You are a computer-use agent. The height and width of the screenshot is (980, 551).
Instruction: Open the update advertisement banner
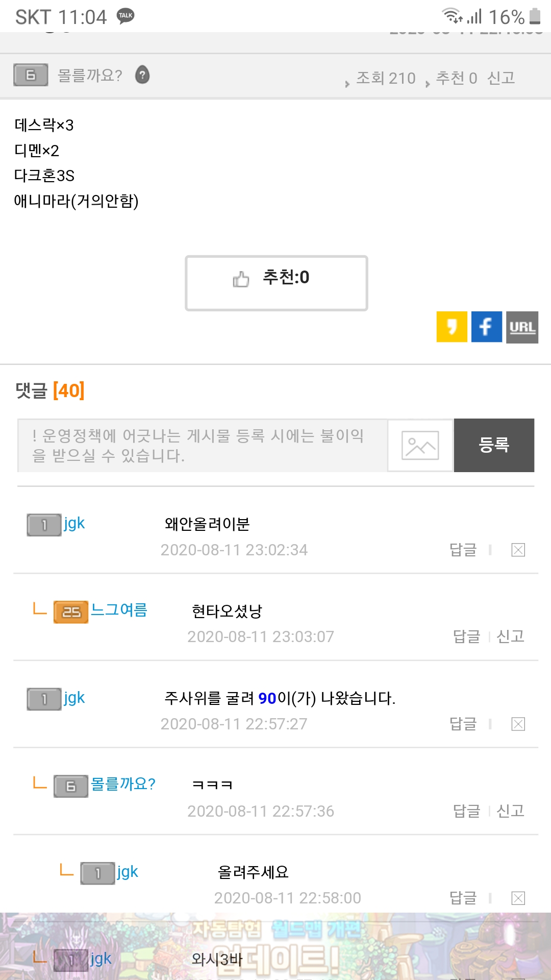click(x=275, y=947)
